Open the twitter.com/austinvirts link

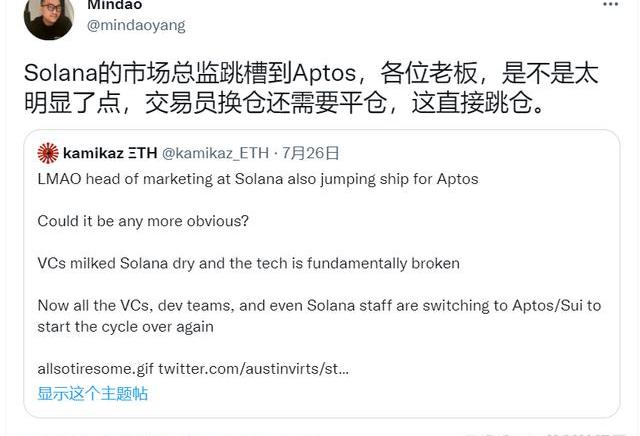254,369
